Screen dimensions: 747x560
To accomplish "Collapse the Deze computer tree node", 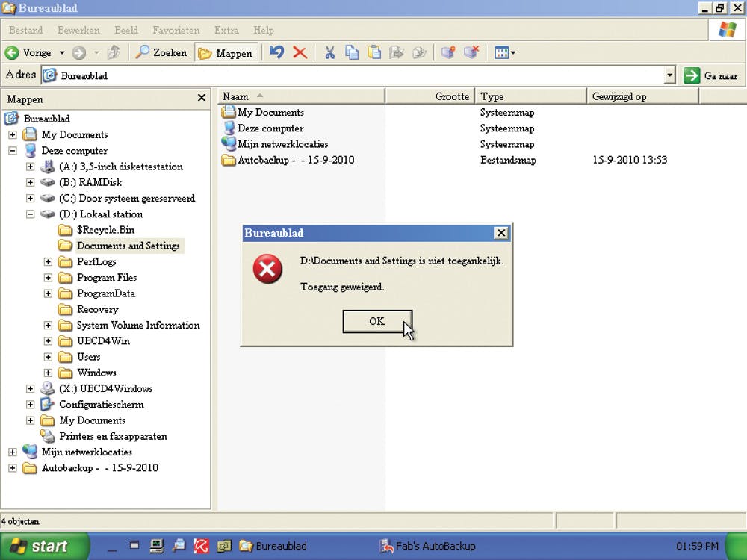I will pyautogui.click(x=13, y=151).
